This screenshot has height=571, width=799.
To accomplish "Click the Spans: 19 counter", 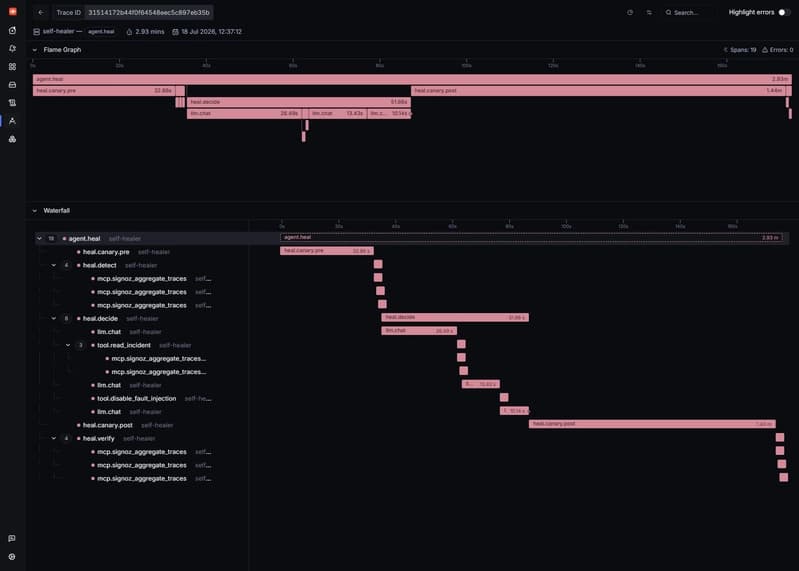I will [743, 50].
